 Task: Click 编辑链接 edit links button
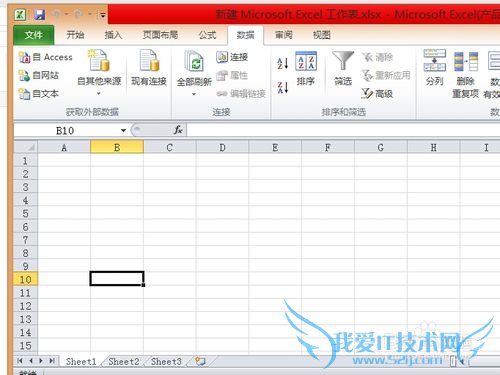point(241,94)
